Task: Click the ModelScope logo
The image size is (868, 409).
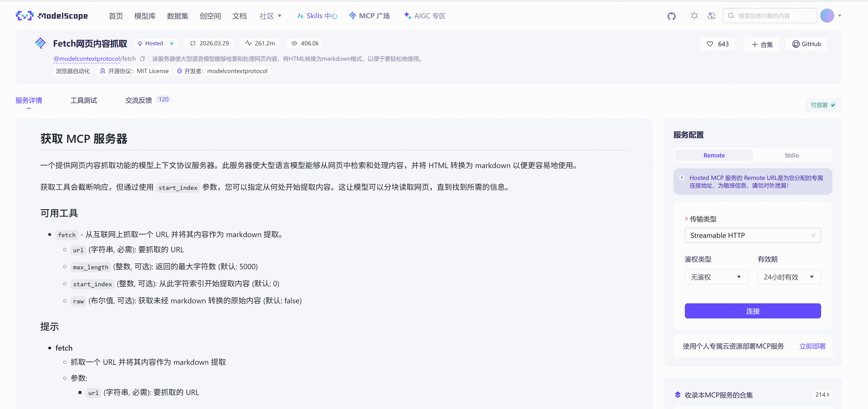Action: click(52, 16)
